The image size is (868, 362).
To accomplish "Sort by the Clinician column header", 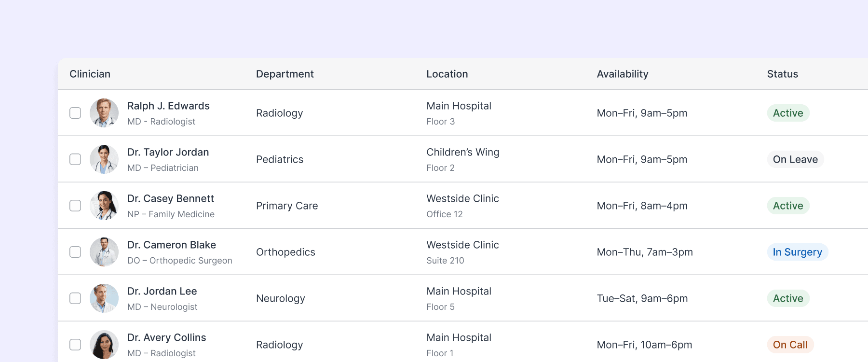I will tap(90, 74).
